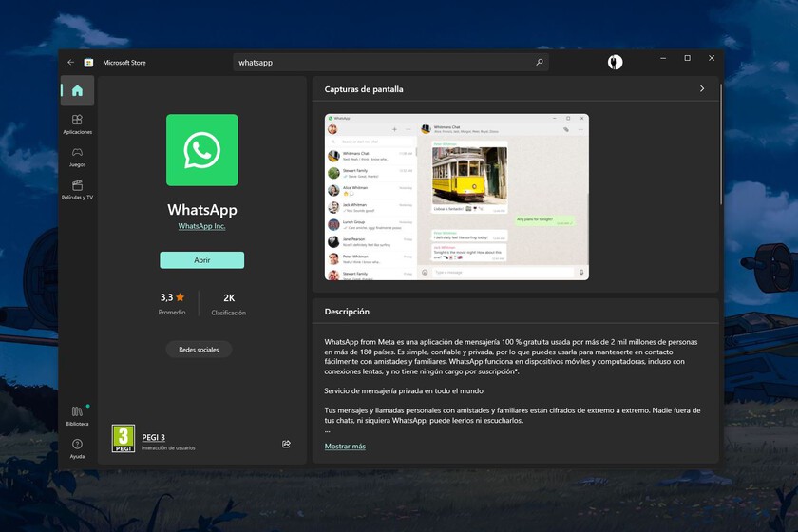
Task: Click the search field containing whatsapp
Action: [x=390, y=62]
